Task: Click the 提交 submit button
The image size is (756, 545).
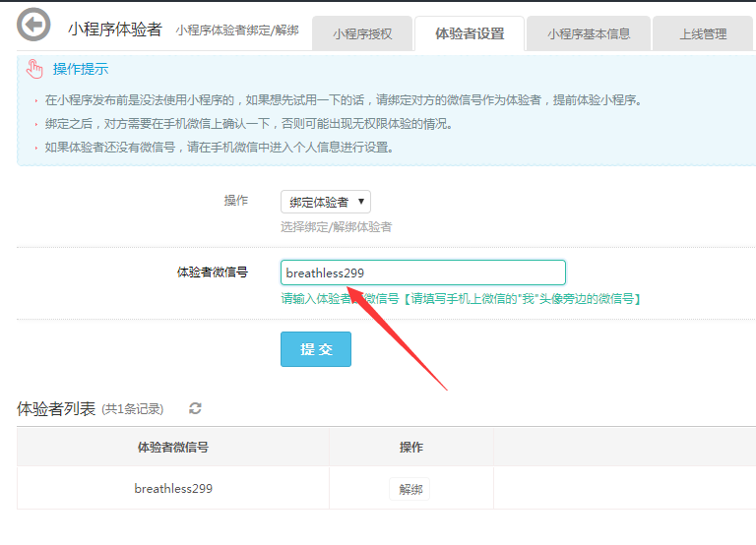Action: point(316,349)
